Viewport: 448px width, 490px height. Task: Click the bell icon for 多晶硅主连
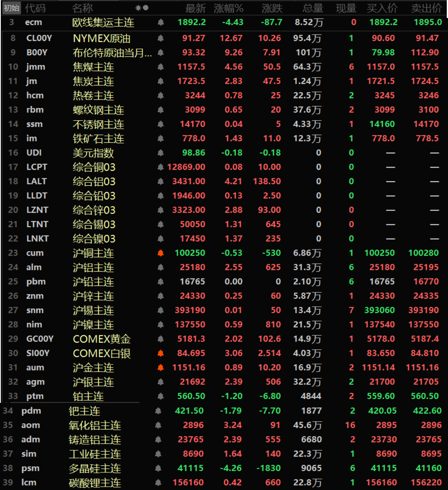pos(158,468)
